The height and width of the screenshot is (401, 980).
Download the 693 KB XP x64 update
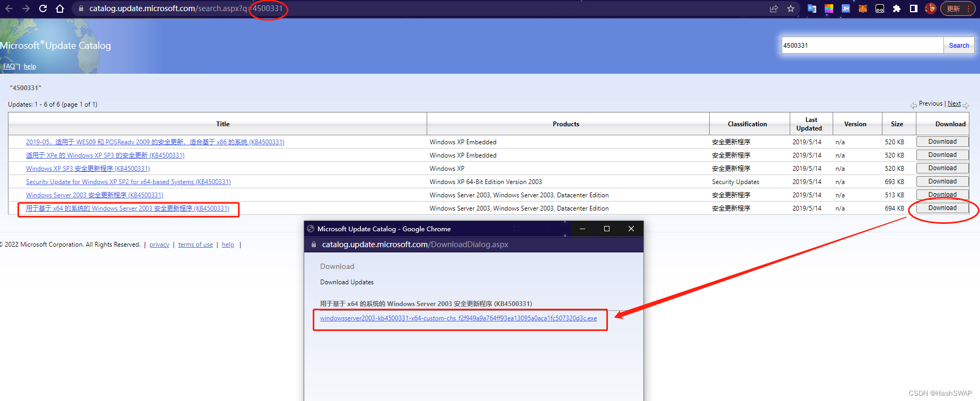click(x=942, y=181)
